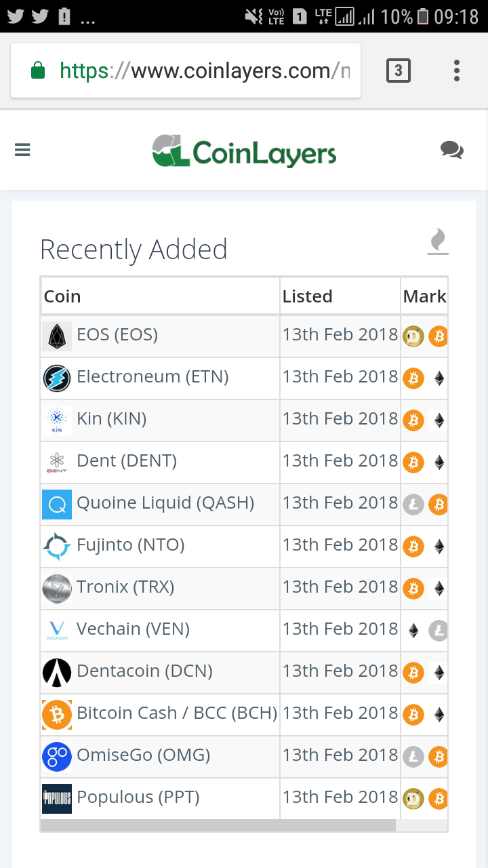Sort table by Listed column header
The width and height of the screenshot is (488, 868).
pos(307,296)
